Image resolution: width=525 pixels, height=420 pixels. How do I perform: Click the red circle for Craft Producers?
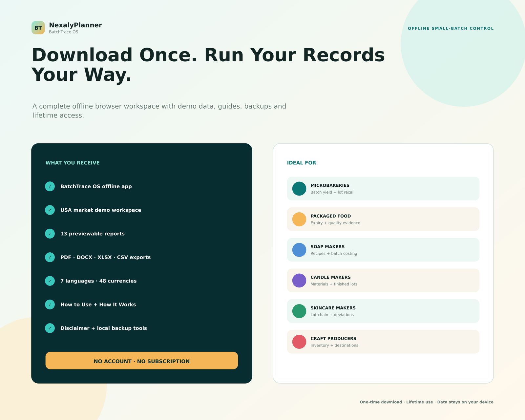point(299,342)
